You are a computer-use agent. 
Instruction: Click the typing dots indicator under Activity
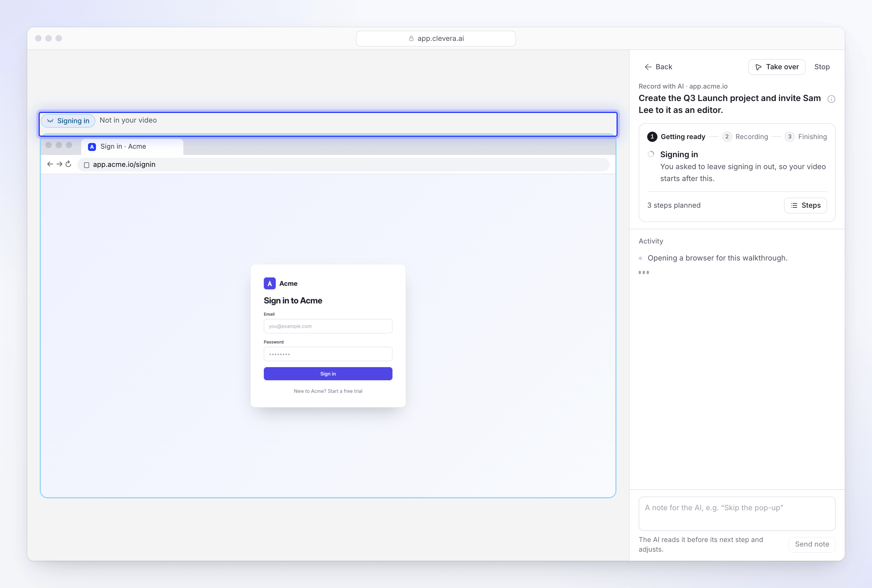click(x=643, y=273)
